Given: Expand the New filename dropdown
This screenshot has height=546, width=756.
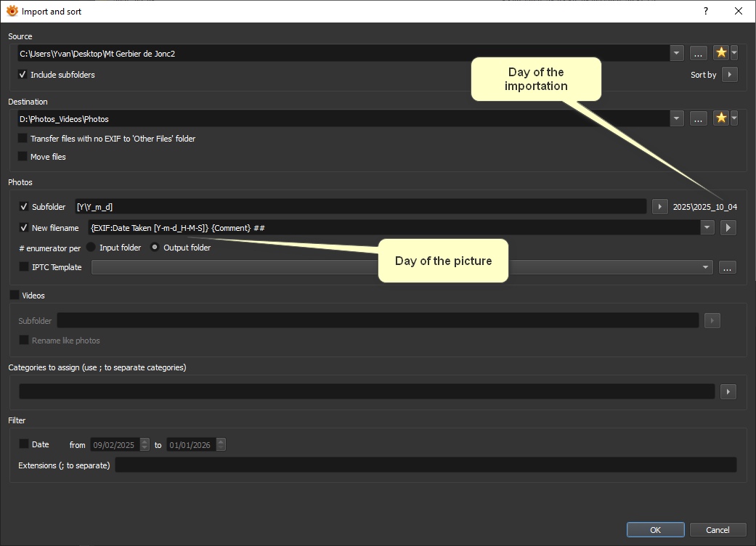Looking at the screenshot, I should (x=707, y=227).
